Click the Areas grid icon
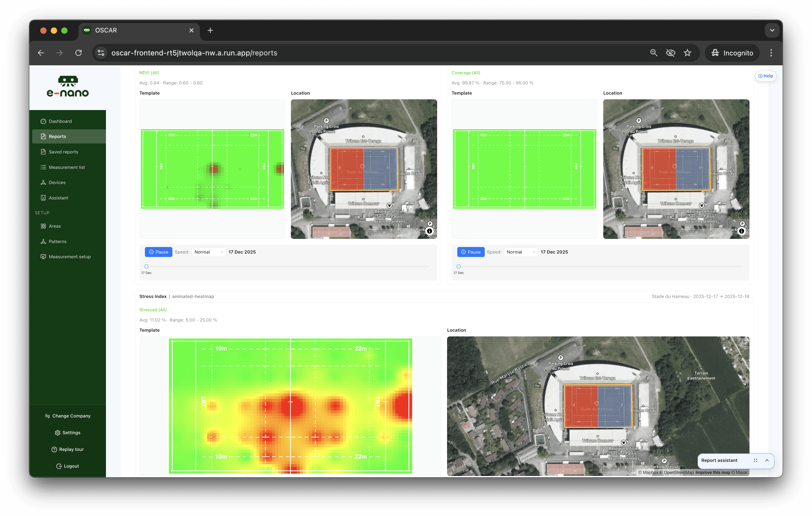The image size is (812, 516). [43, 226]
